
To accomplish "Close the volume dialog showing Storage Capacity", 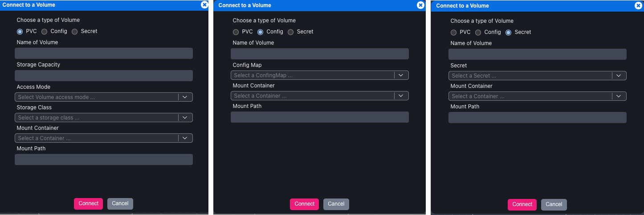I will (x=204, y=5).
